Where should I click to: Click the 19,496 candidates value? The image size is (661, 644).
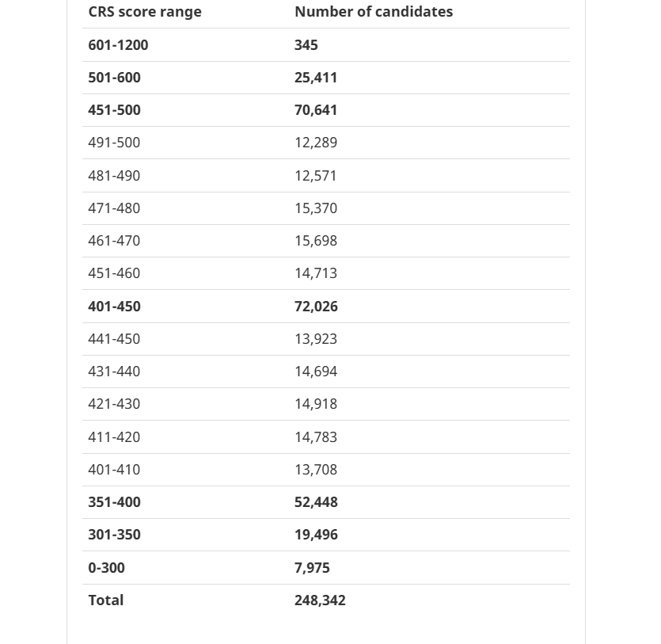[x=316, y=535]
